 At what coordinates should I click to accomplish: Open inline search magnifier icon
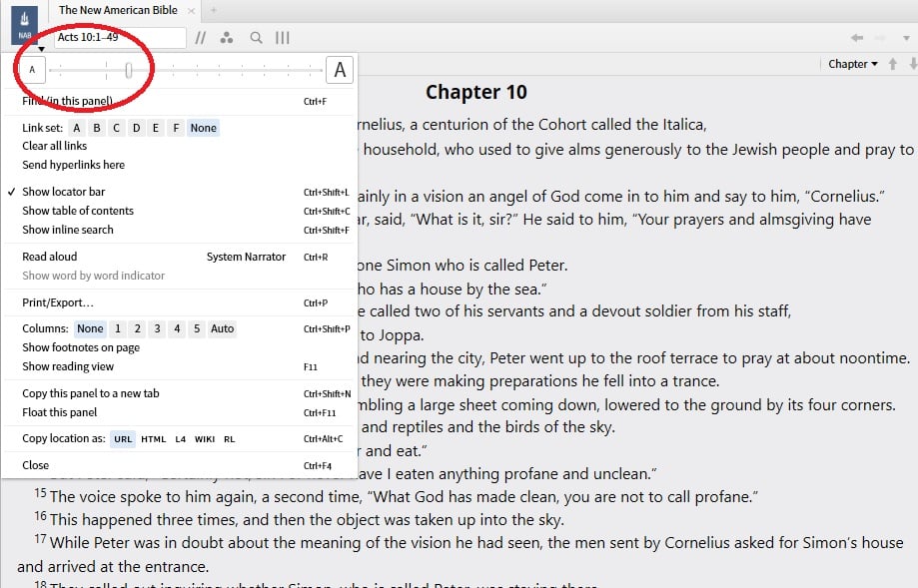(256, 38)
